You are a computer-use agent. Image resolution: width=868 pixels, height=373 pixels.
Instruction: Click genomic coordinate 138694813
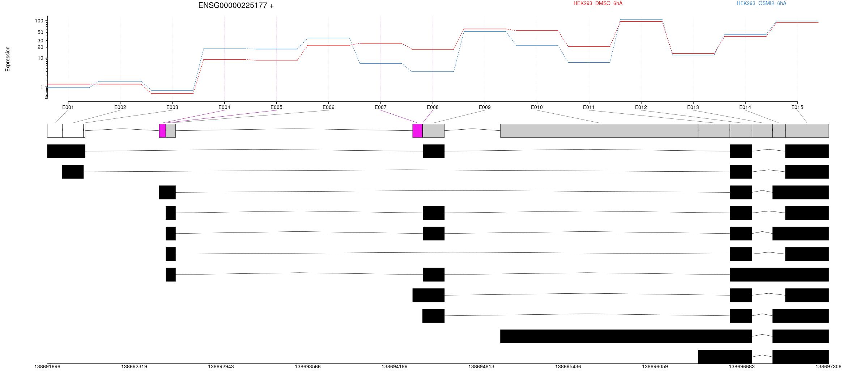481,366
